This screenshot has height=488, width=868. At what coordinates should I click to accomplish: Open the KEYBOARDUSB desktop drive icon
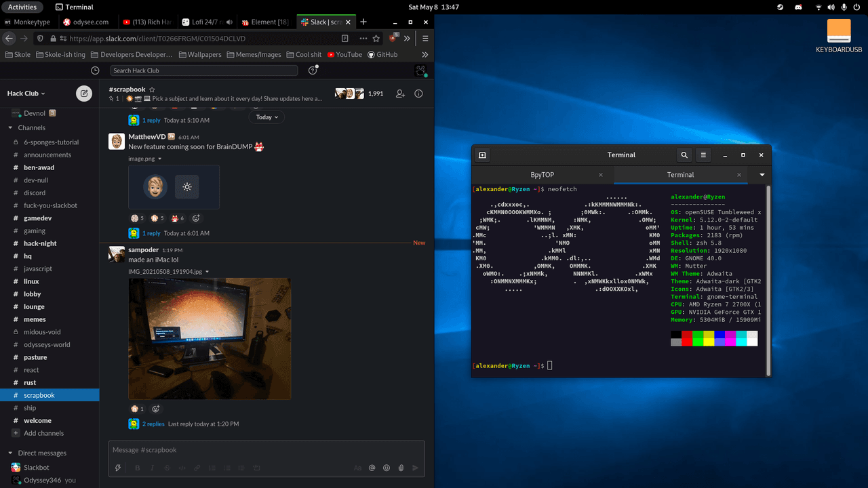(839, 37)
